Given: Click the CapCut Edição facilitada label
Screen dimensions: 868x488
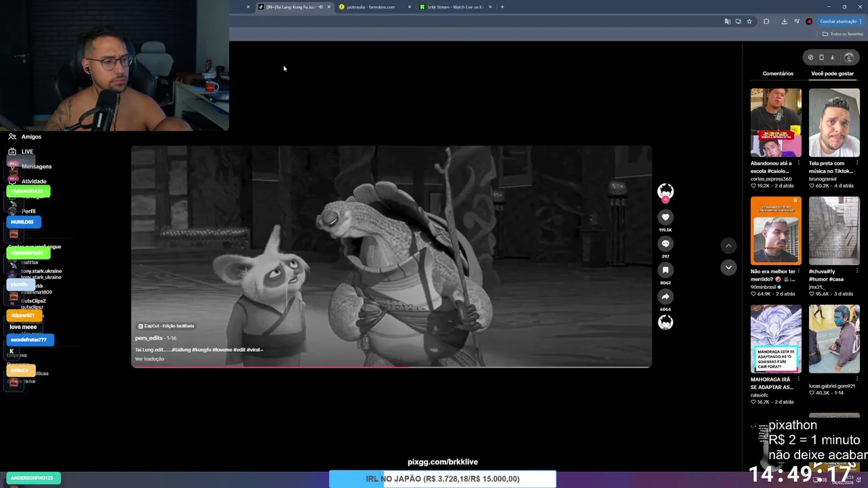Looking at the screenshot, I should 166,326.
